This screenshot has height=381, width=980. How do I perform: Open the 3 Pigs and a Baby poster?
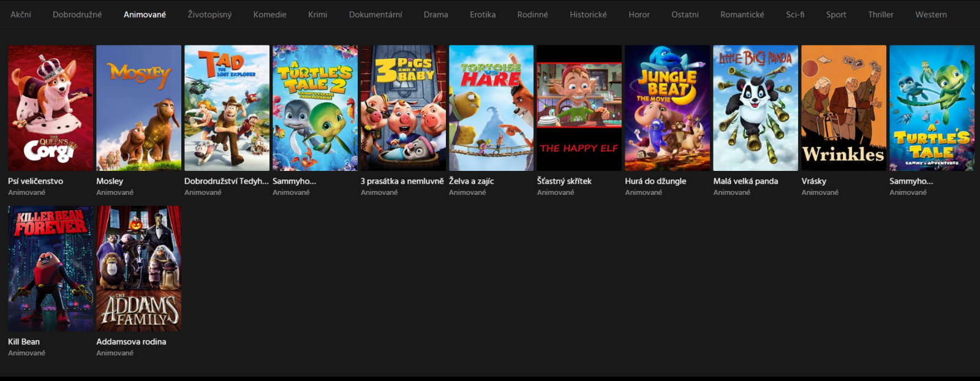(x=404, y=108)
